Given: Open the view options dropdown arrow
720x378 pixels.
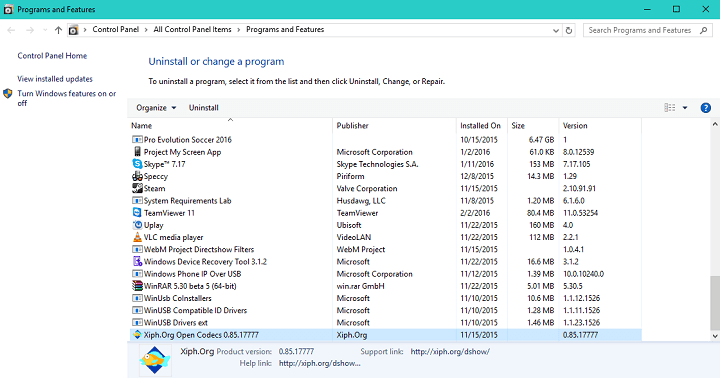Looking at the screenshot, I should click(685, 108).
